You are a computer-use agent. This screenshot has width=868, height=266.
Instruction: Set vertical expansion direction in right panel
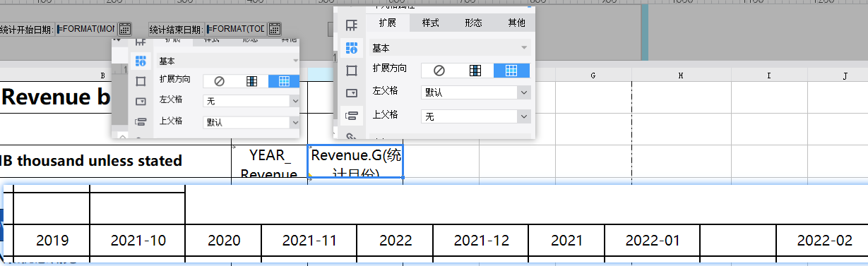coord(475,70)
